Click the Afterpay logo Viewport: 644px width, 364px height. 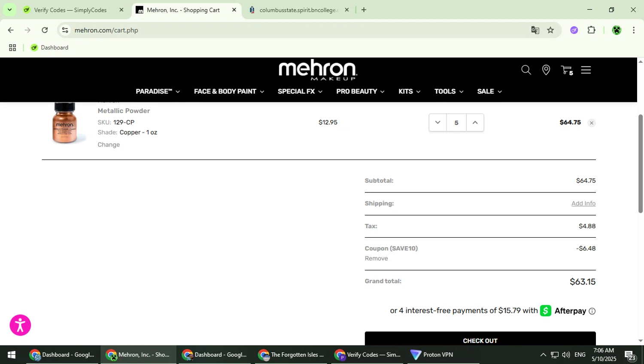[563, 311]
